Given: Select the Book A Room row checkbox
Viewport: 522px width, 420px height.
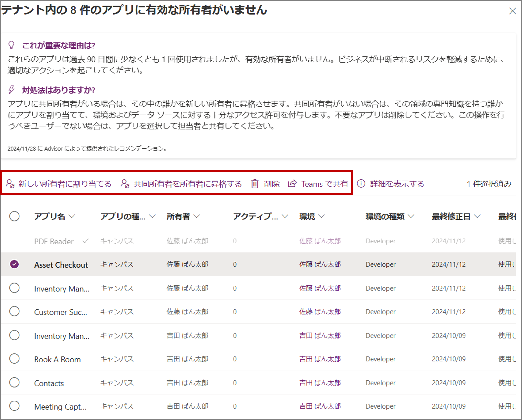Looking at the screenshot, I should point(14,359).
